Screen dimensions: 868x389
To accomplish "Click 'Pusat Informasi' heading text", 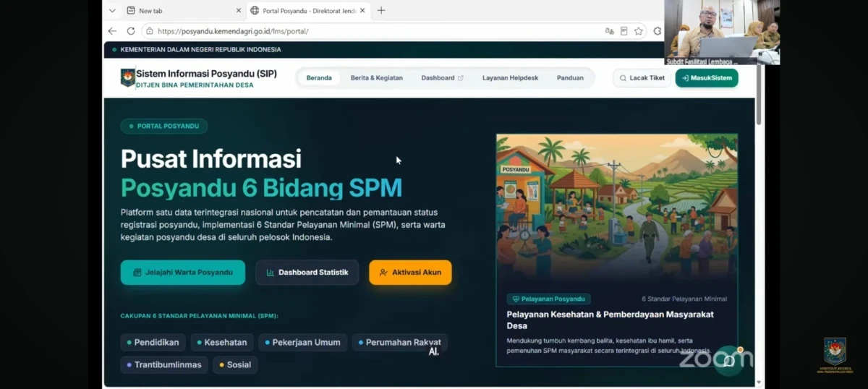I will click(x=211, y=159).
